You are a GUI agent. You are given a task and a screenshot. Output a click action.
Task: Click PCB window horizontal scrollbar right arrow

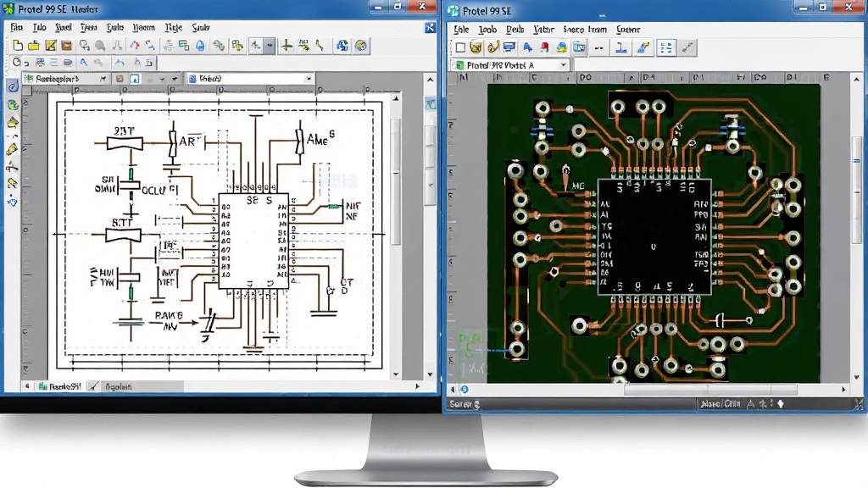tap(843, 390)
